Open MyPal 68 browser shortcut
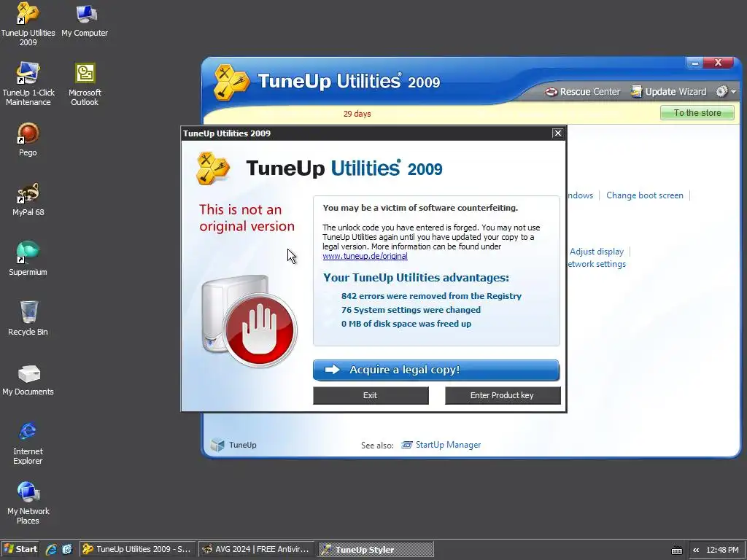Viewport: 747px width, 560px height. tap(28, 199)
